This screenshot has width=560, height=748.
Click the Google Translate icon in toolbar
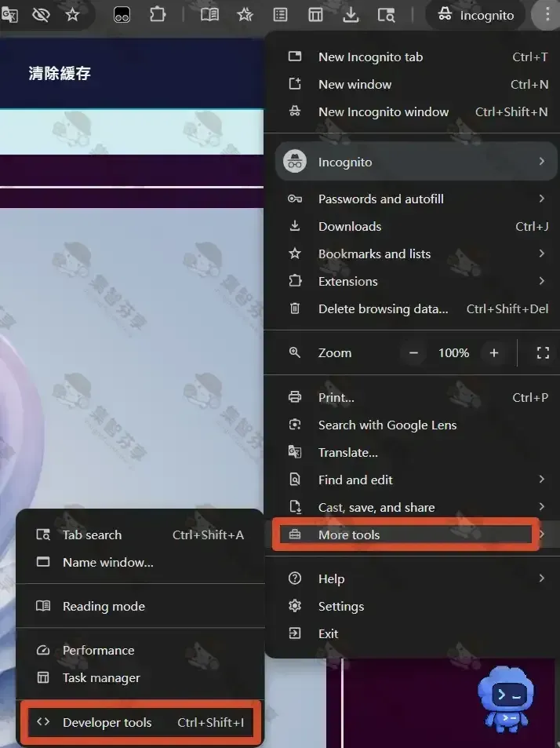[x=9, y=15]
